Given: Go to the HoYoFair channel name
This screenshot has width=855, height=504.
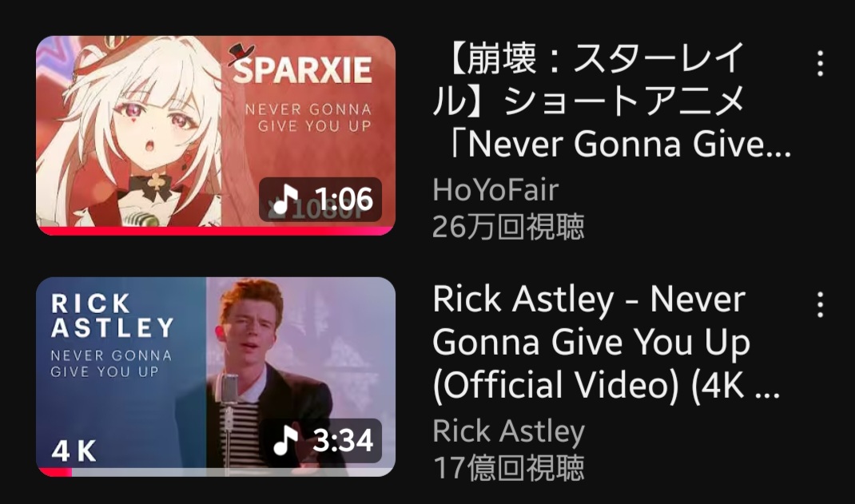Looking at the screenshot, I should [x=495, y=190].
